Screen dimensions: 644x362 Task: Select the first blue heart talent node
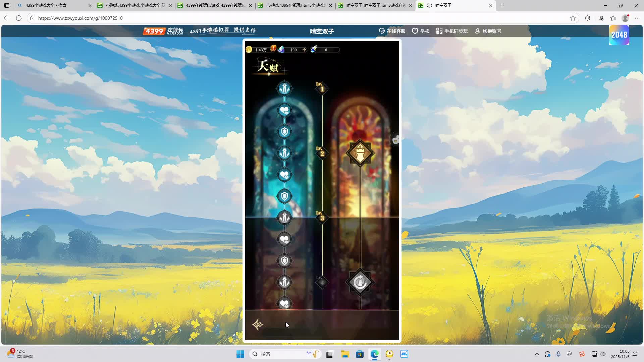tap(284, 110)
